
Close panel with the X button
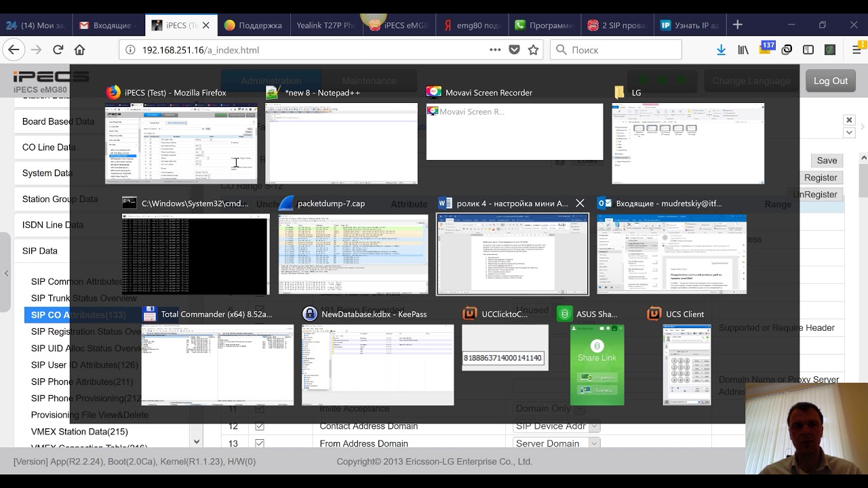[x=849, y=120]
